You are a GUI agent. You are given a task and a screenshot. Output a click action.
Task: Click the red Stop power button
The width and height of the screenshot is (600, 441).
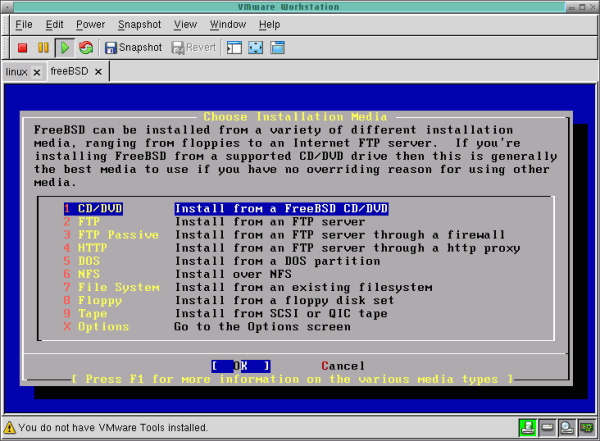(x=23, y=48)
